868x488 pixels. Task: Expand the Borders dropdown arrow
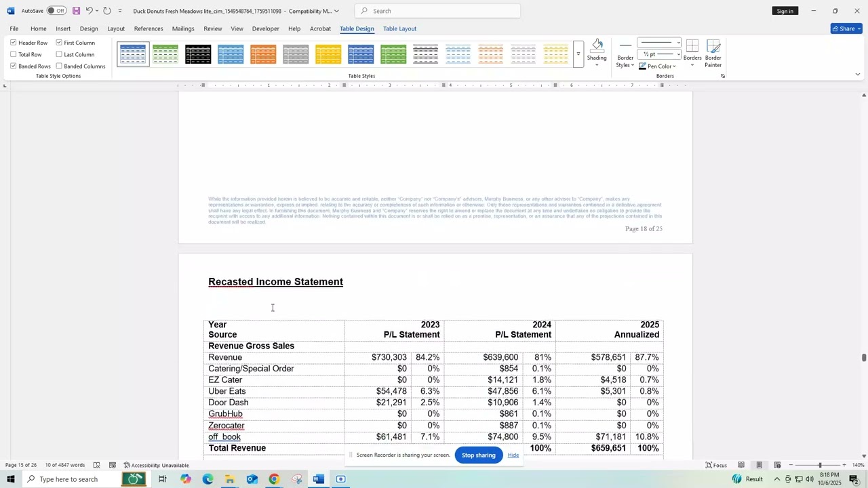pyautogui.click(x=692, y=65)
